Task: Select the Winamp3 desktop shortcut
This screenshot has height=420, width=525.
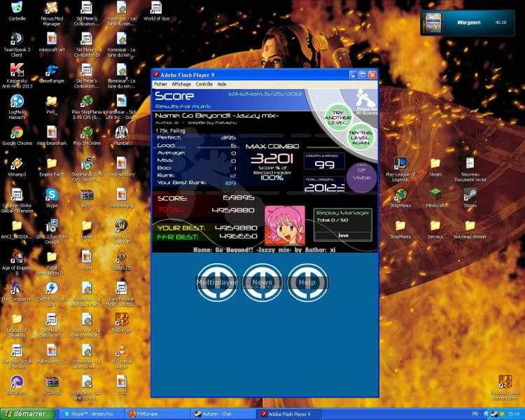Action: 17,164
